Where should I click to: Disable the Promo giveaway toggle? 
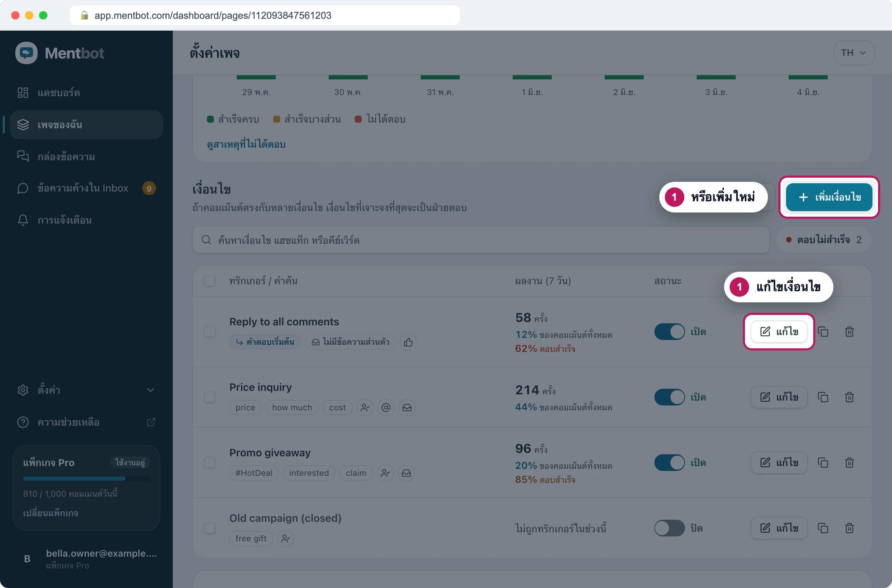point(669,462)
